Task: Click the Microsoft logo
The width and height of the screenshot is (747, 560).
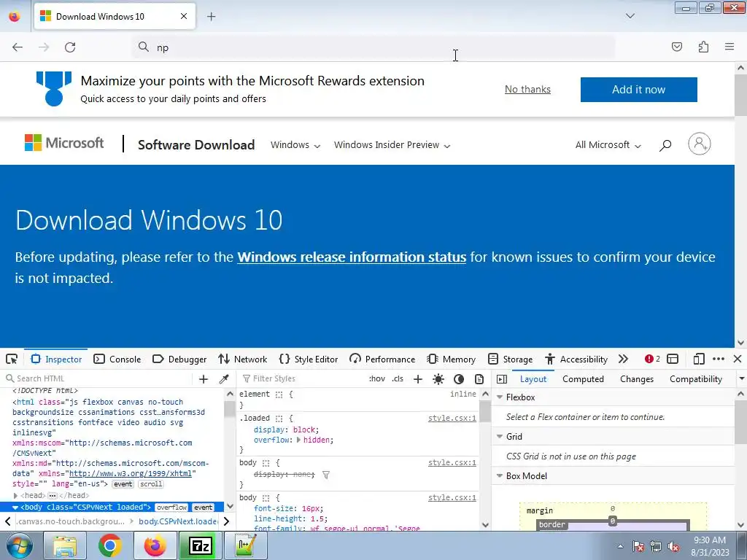Action: [x=64, y=143]
